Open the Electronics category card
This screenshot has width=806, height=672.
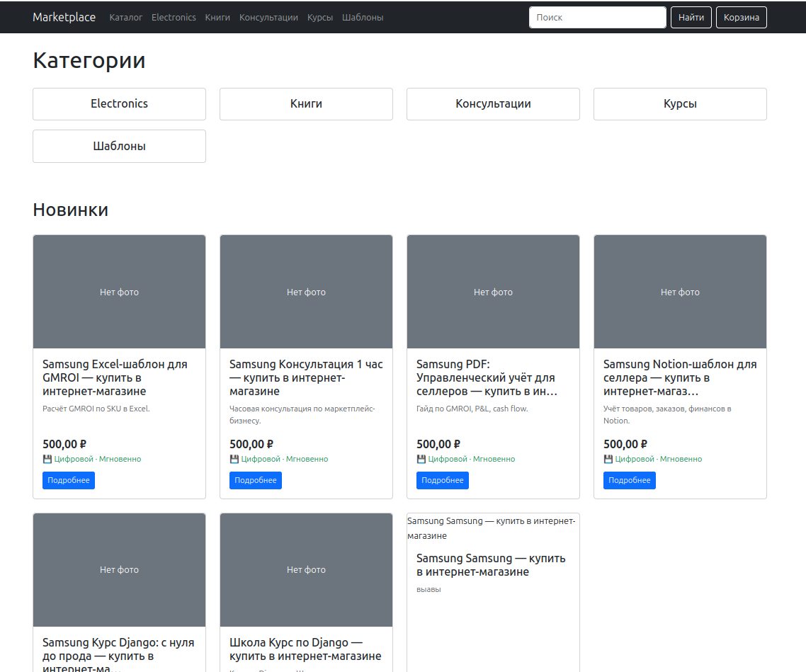pos(119,104)
